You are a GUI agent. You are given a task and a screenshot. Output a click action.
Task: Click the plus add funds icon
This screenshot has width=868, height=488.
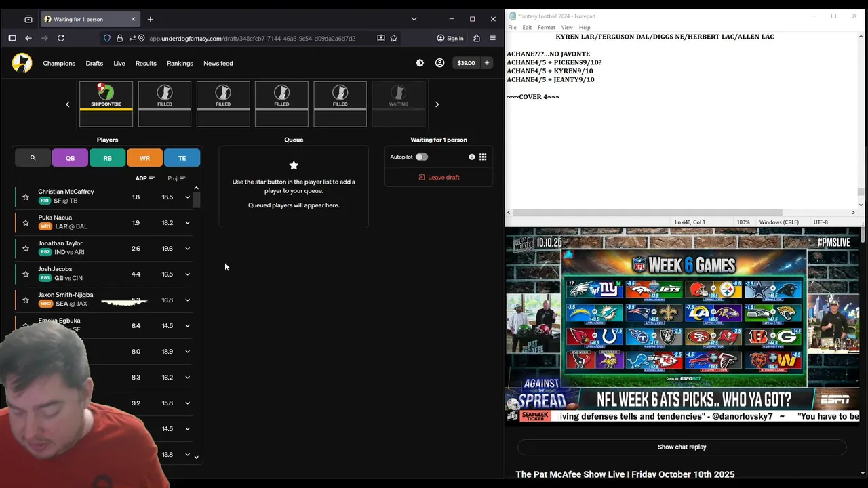click(486, 63)
